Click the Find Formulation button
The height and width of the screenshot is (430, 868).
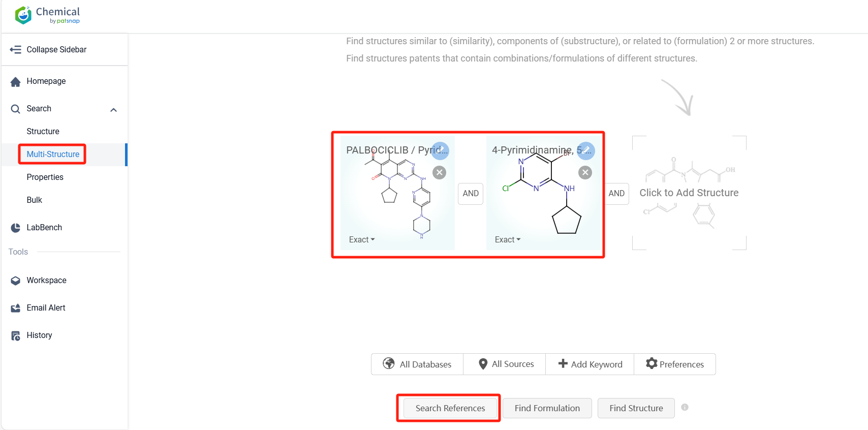pyautogui.click(x=547, y=408)
